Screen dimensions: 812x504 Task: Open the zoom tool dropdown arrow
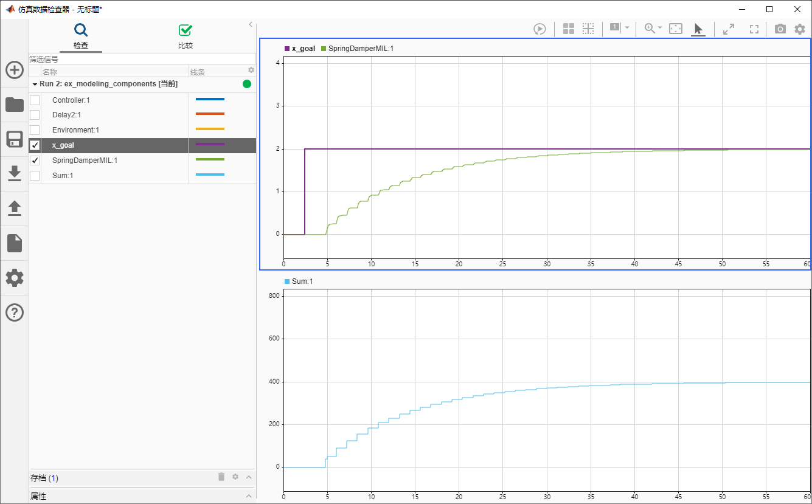click(x=660, y=28)
